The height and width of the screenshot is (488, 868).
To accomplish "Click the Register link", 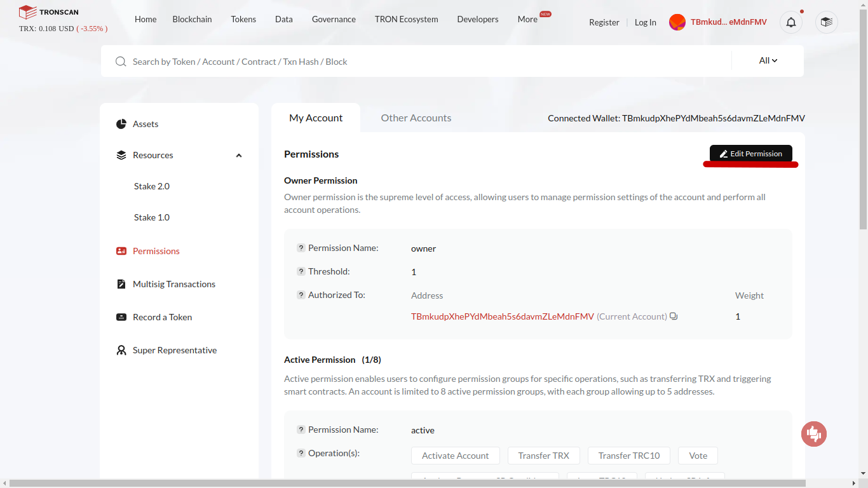I will (x=604, y=22).
